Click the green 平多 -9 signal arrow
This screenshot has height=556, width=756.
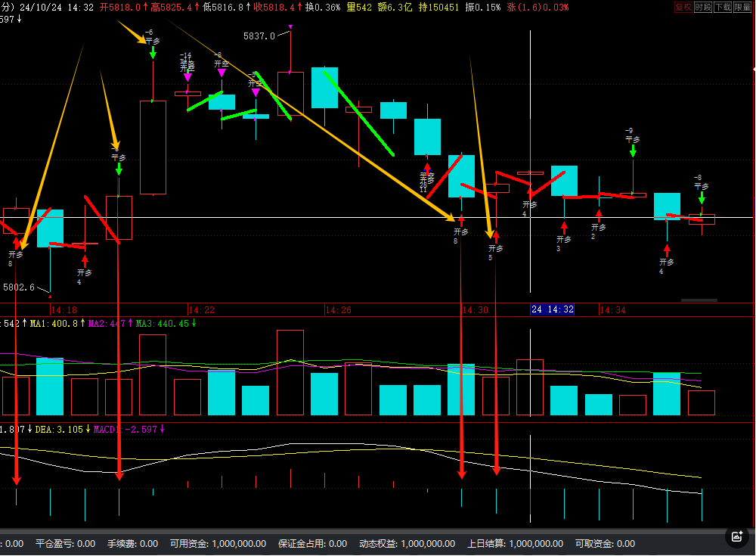(633, 152)
